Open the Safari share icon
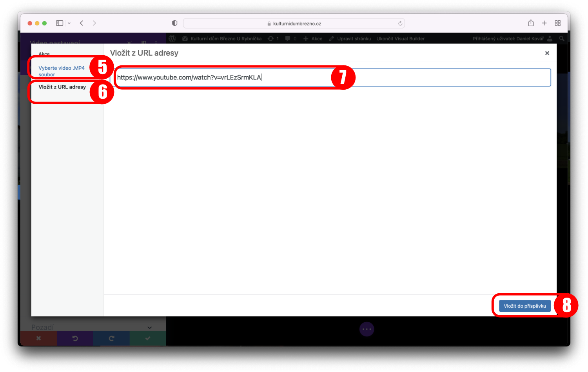The image size is (588, 372). coord(531,23)
